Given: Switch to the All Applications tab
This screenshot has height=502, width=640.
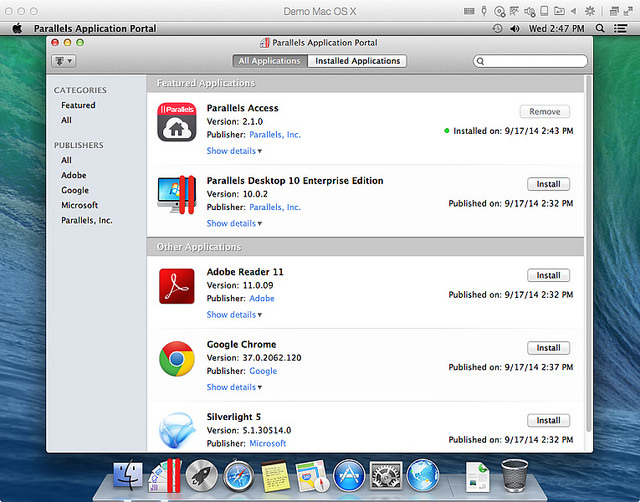Looking at the screenshot, I should [270, 61].
